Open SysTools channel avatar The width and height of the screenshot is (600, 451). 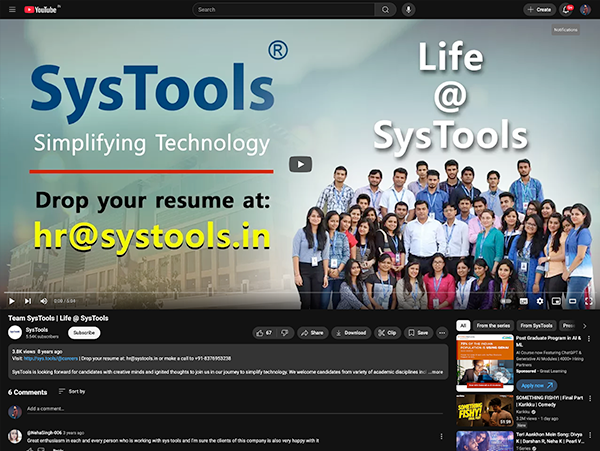pyautogui.click(x=15, y=332)
